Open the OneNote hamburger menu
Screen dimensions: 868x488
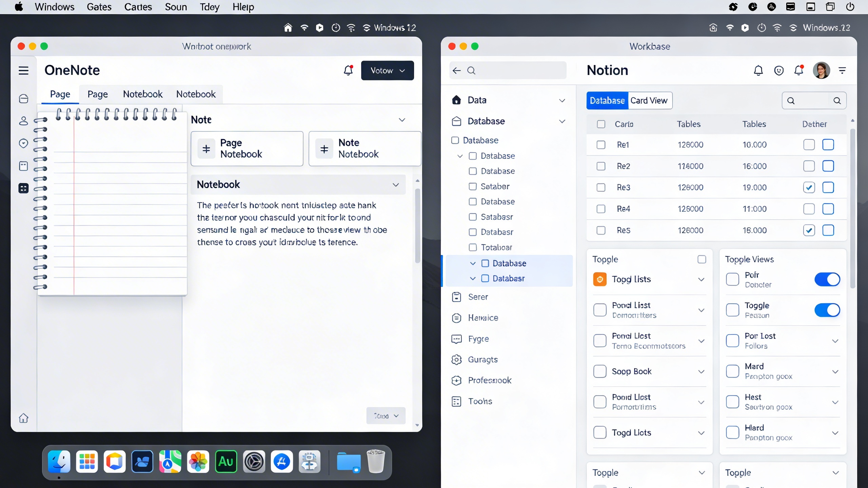click(23, 70)
